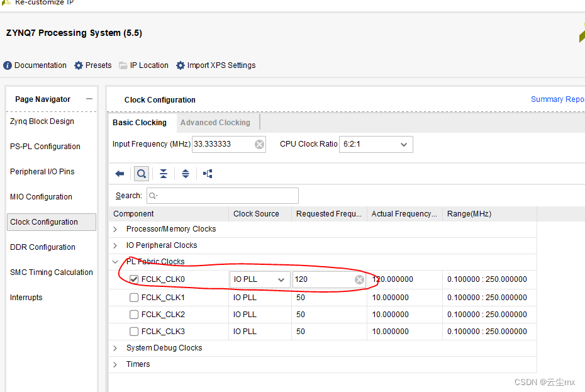585x392 pixels.
Task: Switch to the Basic Clocking tab
Action: [140, 123]
